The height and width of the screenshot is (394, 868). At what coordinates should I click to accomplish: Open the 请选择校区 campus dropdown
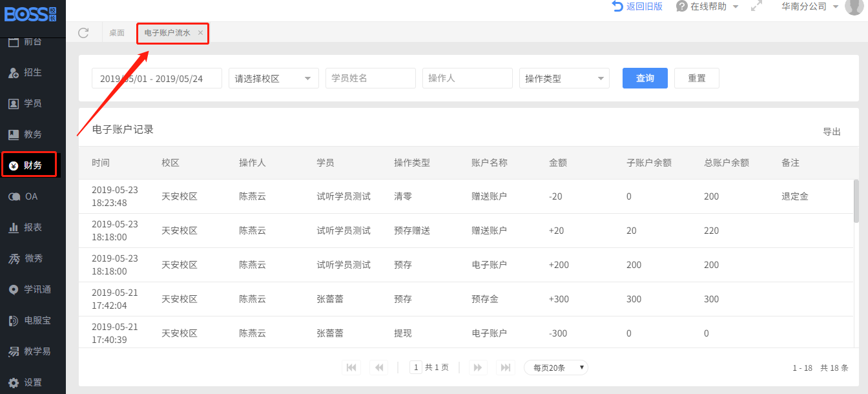[x=274, y=78]
